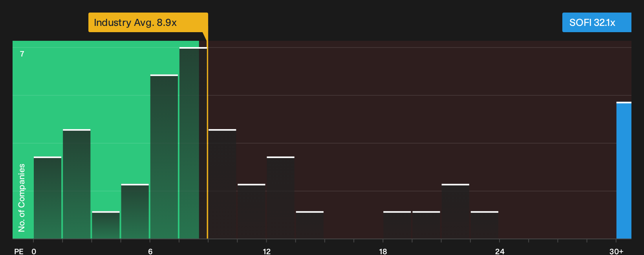The width and height of the screenshot is (644, 255).
Task: Select the first histogram bar at PE 0
Action: click(48, 198)
